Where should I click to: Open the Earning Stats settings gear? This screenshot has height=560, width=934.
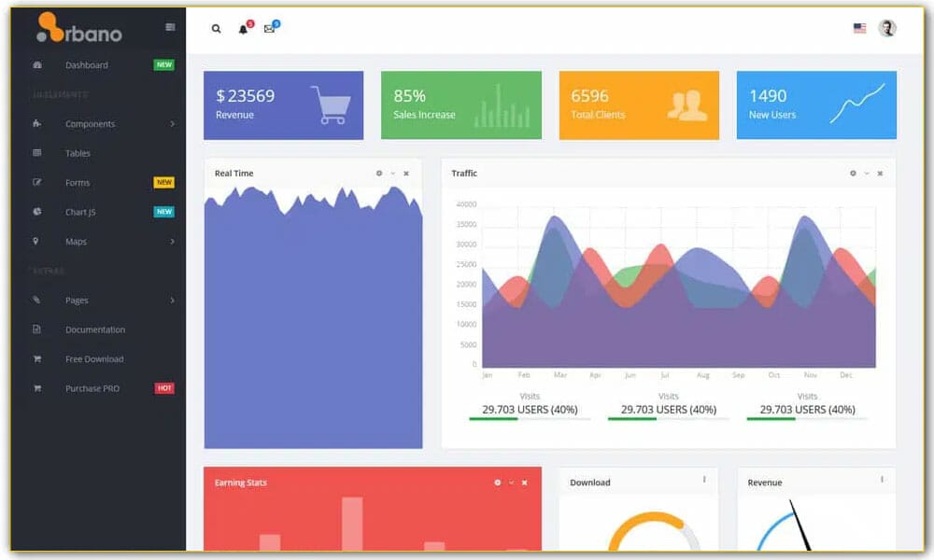pos(496,483)
